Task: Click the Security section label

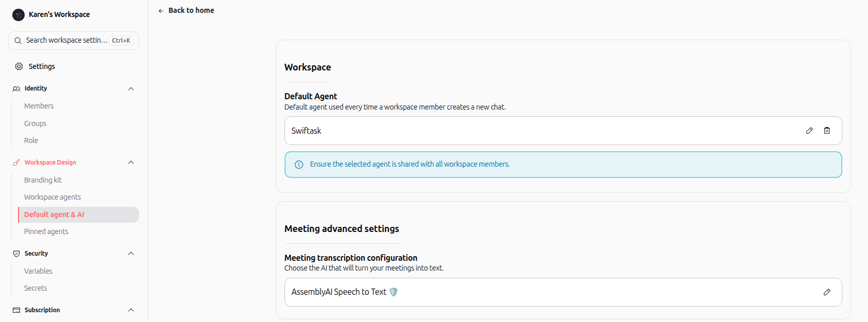Action: tap(36, 254)
